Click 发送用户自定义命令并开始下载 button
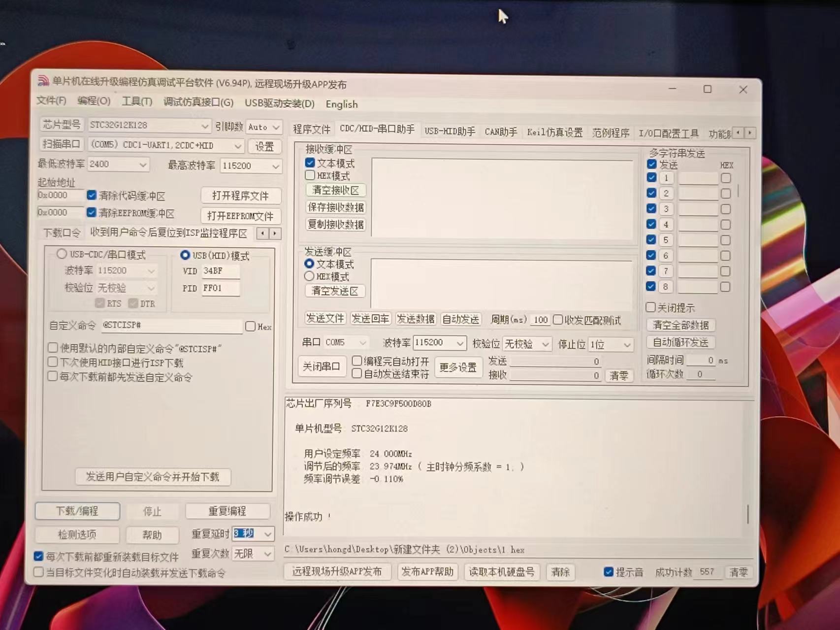 (x=153, y=476)
